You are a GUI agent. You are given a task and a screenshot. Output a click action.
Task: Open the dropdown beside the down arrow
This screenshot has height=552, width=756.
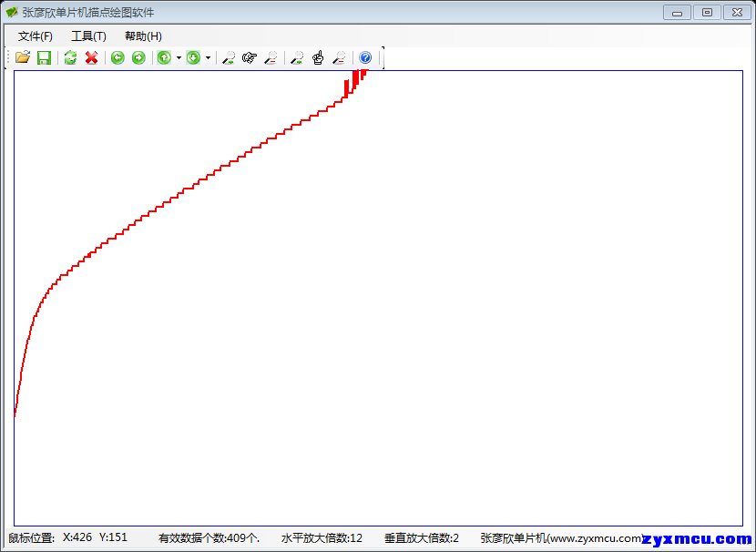208,58
